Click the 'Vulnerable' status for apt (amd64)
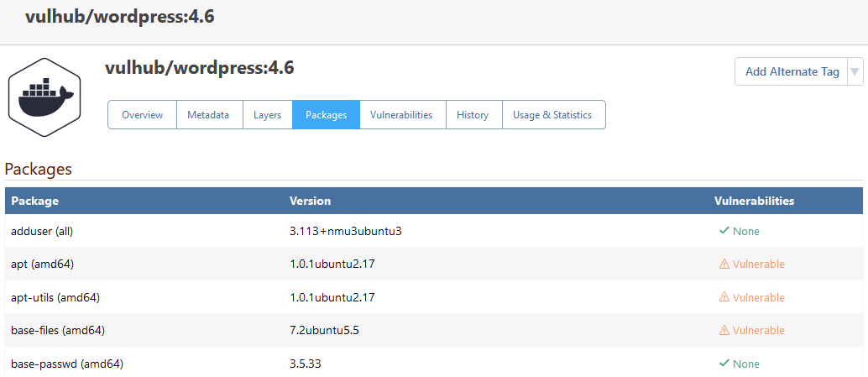Screen dimensions: 868x377 tap(758, 264)
